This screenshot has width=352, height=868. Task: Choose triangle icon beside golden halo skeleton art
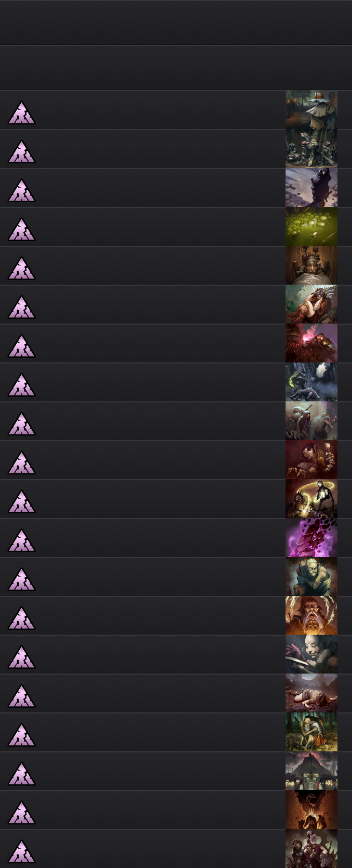[21, 502]
